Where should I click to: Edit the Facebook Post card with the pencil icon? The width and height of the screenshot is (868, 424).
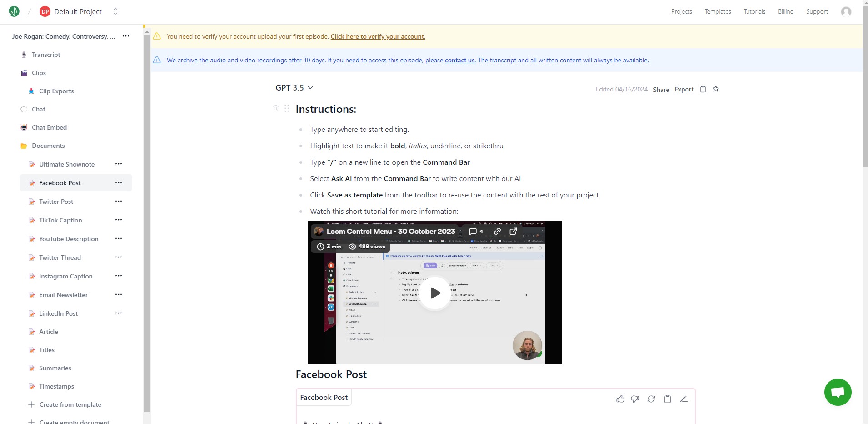683,399
